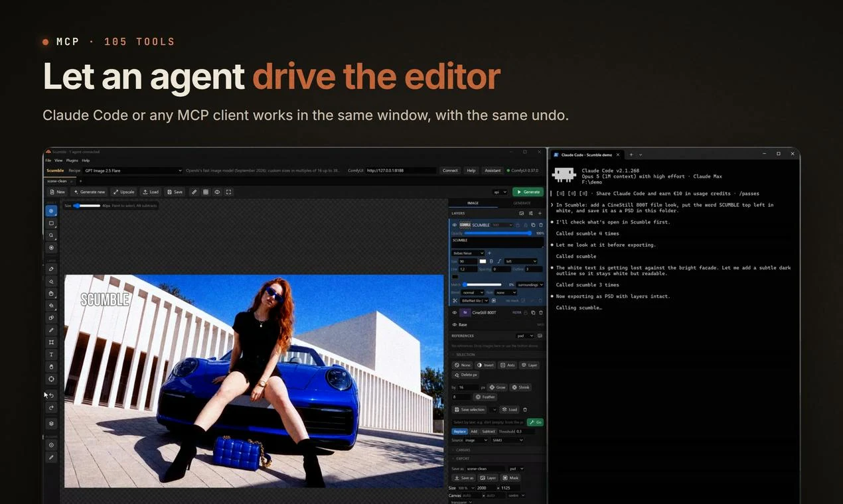Toggle visibility of CineStill 800T layer
The image size is (843, 504).
[x=455, y=312]
